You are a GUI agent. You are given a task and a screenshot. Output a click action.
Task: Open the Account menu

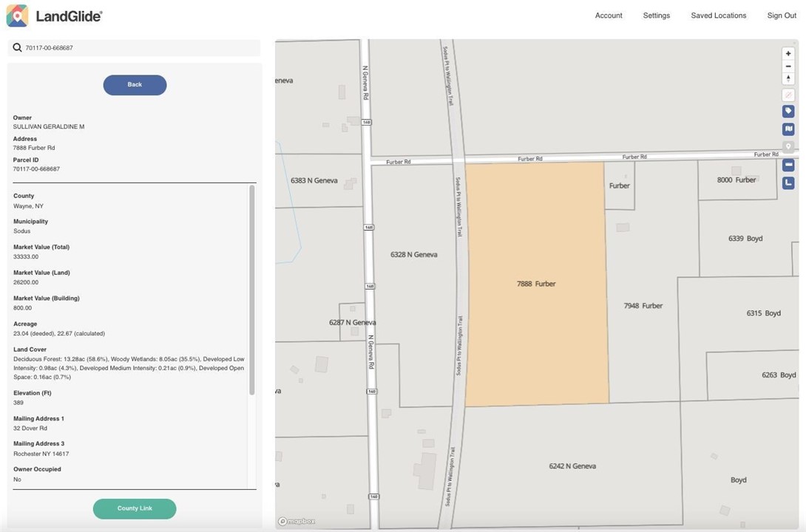point(609,16)
